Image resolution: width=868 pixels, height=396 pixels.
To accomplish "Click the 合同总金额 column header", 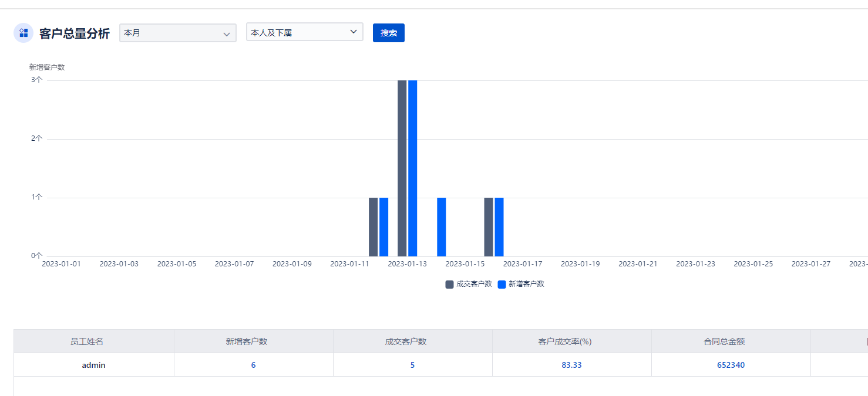I will click(724, 341).
